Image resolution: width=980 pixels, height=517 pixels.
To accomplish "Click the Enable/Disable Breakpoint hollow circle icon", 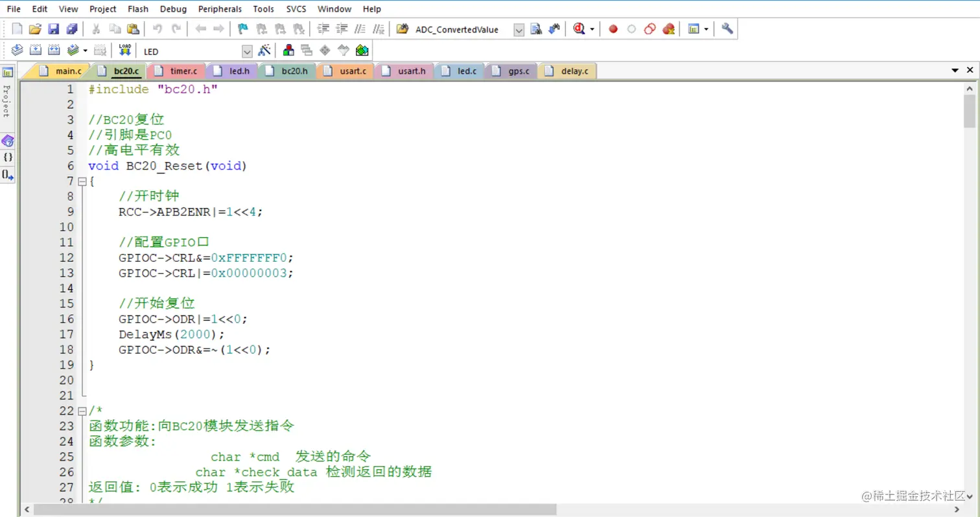I will (631, 29).
